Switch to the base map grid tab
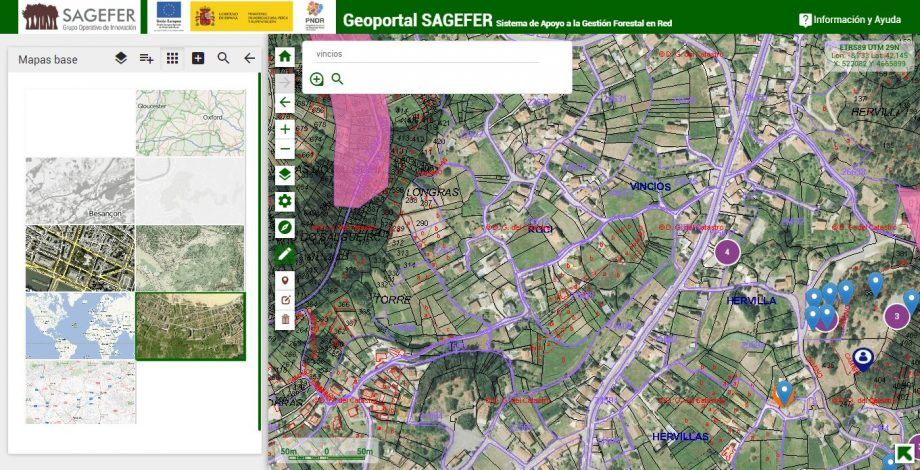The width and height of the screenshot is (920, 470). tap(173, 59)
